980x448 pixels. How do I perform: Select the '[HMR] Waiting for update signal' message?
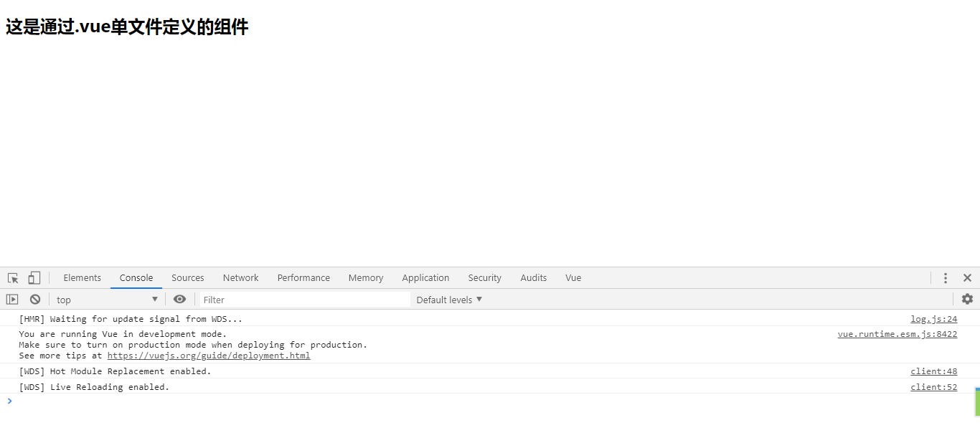coord(131,319)
